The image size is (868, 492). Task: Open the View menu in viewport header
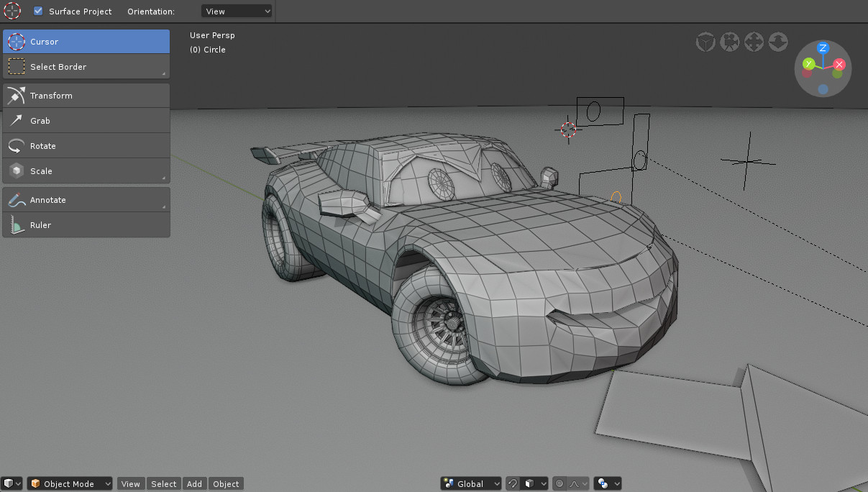click(x=130, y=483)
